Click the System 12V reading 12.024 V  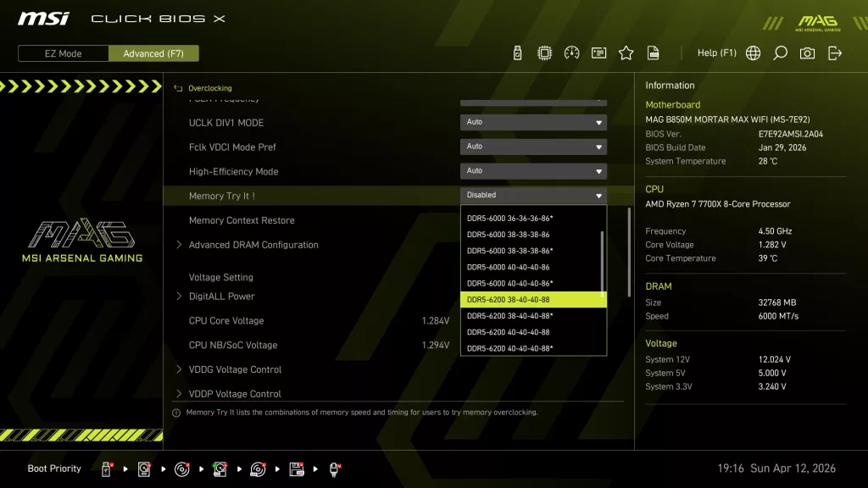tap(774, 359)
